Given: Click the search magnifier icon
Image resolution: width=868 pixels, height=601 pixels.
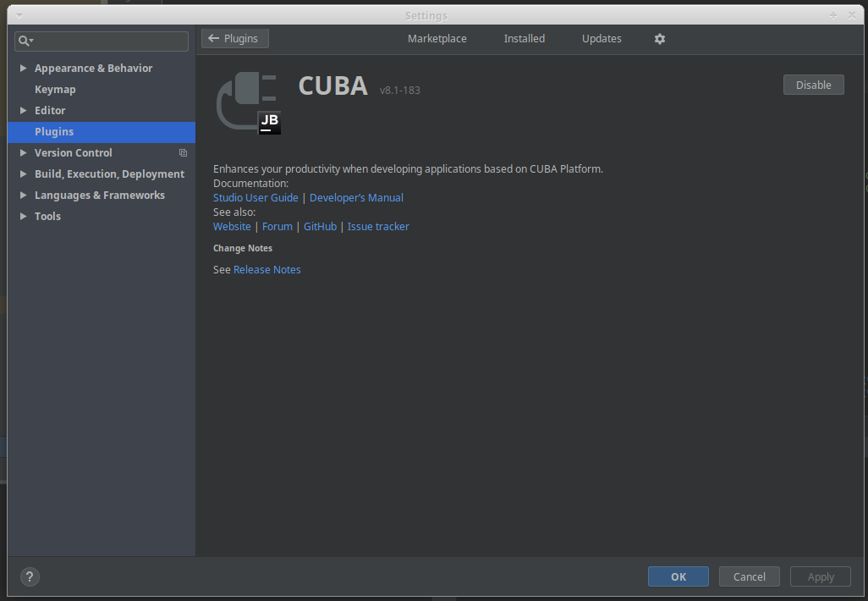Looking at the screenshot, I should [x=25, y=41].
